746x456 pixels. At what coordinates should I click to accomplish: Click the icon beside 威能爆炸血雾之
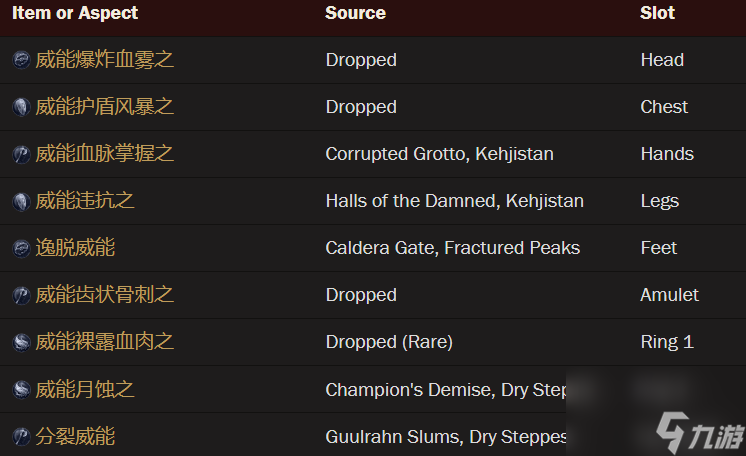point(21,60)
